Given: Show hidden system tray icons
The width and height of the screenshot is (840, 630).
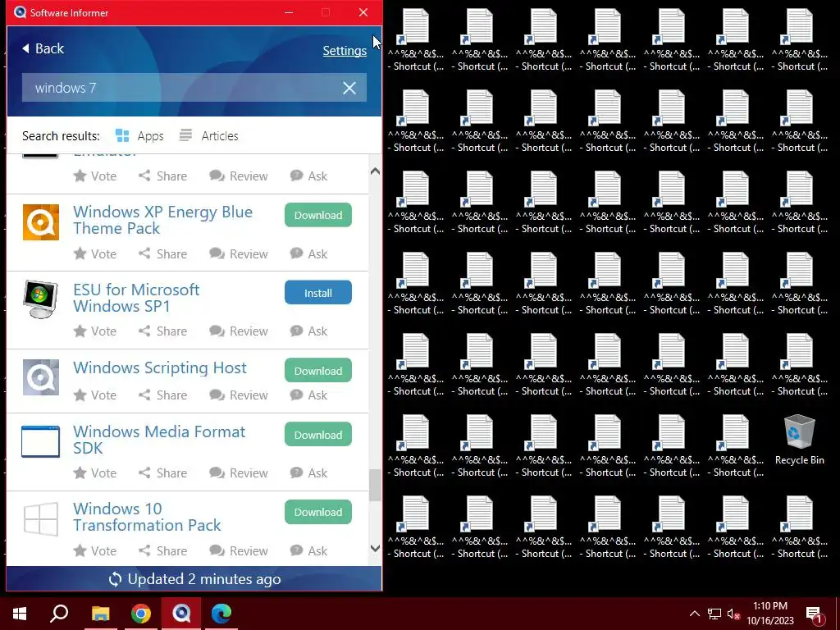Looking at the screenshot, I should click(694, 614).
